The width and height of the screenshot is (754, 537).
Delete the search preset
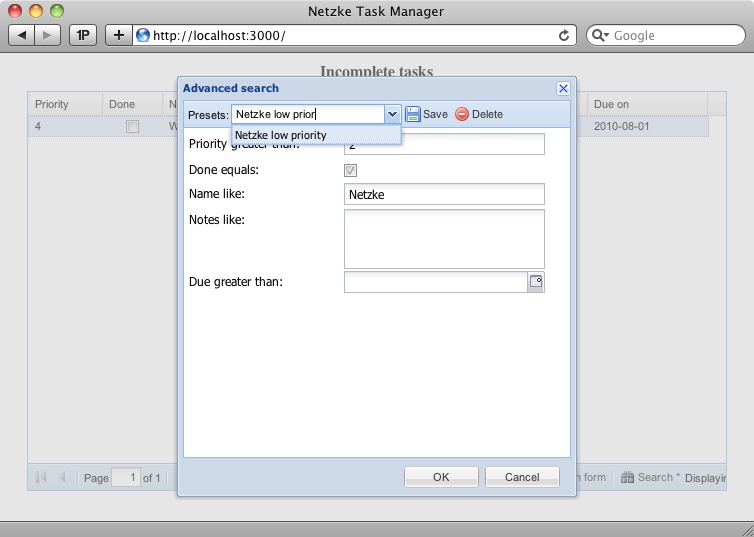click(x=479, y=114)
